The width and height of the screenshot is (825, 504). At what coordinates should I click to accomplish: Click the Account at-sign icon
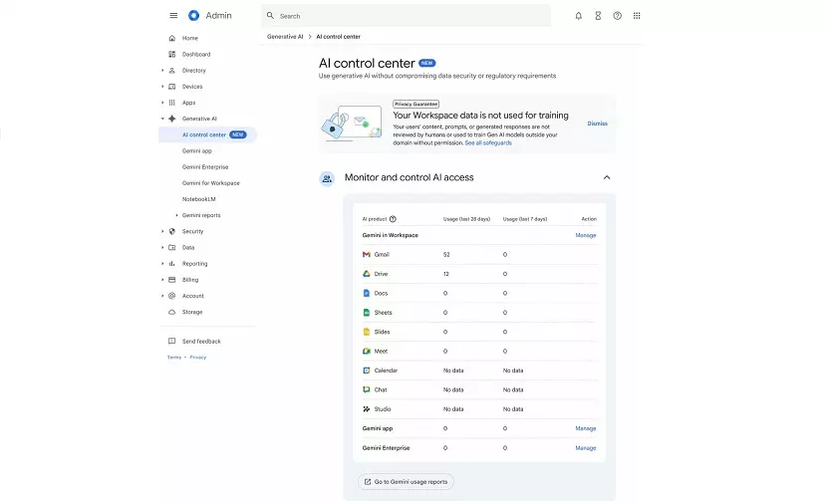pos(172,296)
